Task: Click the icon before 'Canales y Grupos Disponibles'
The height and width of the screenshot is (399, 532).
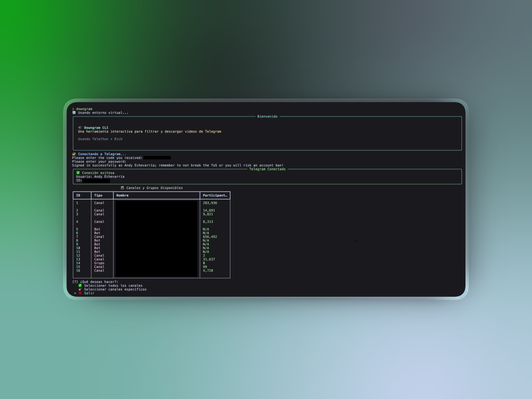Action: (122, 188)
